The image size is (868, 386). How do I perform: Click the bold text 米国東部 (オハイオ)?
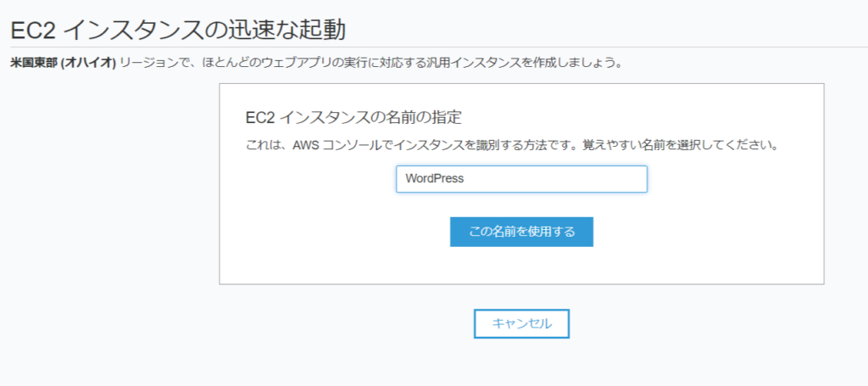pos(63,63)
